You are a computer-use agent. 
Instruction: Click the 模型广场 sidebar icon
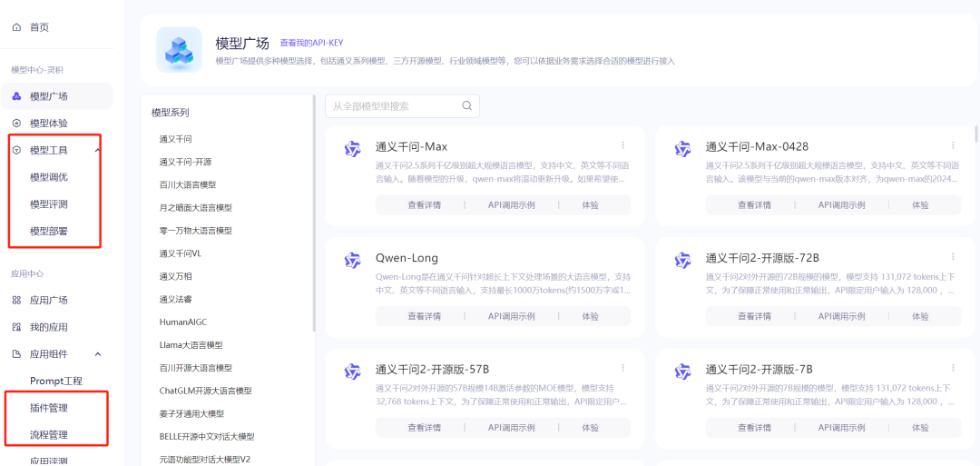tap(17, 96)
